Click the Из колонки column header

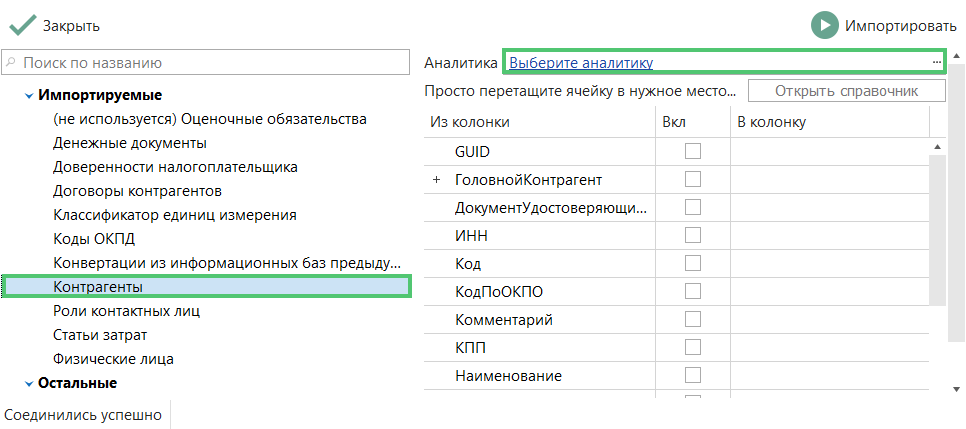pos(470,122)
